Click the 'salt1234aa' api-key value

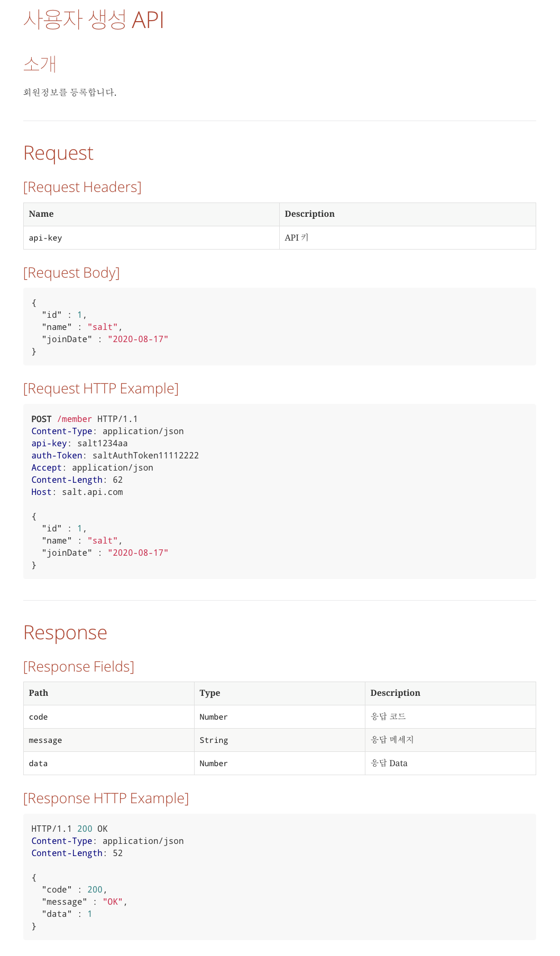pos(103,444)
